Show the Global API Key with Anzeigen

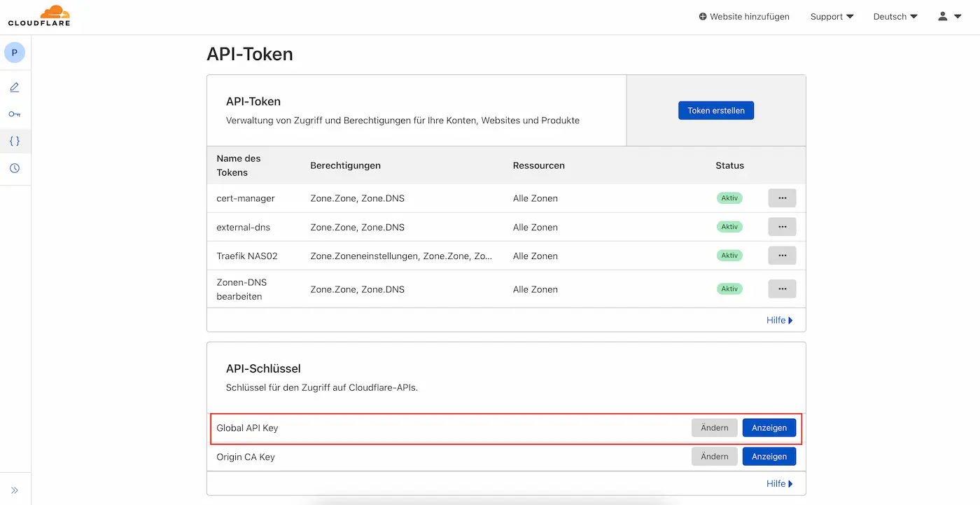coord(769,427)
